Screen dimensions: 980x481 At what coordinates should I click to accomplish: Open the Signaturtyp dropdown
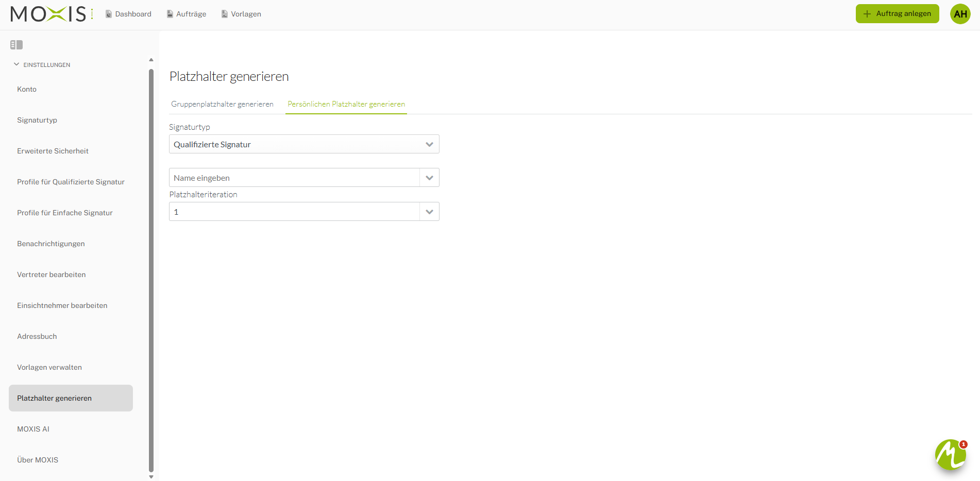coord(304,144)
